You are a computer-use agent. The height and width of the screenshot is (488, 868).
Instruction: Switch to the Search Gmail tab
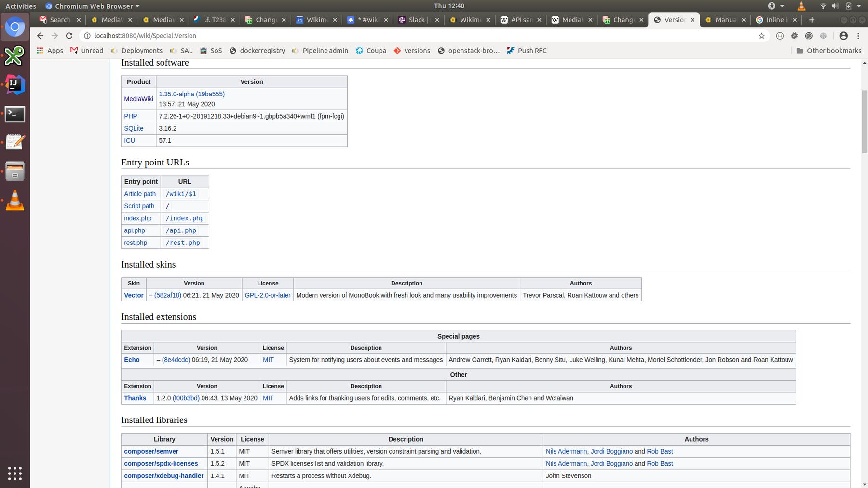pos(60,20)
